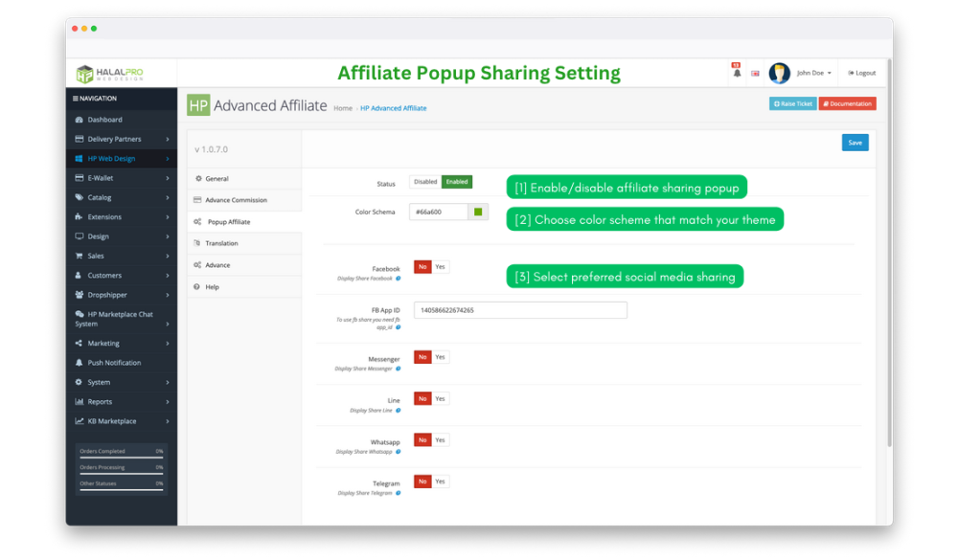Enable Facebook sharing with Yes

(x=441, y=267)
